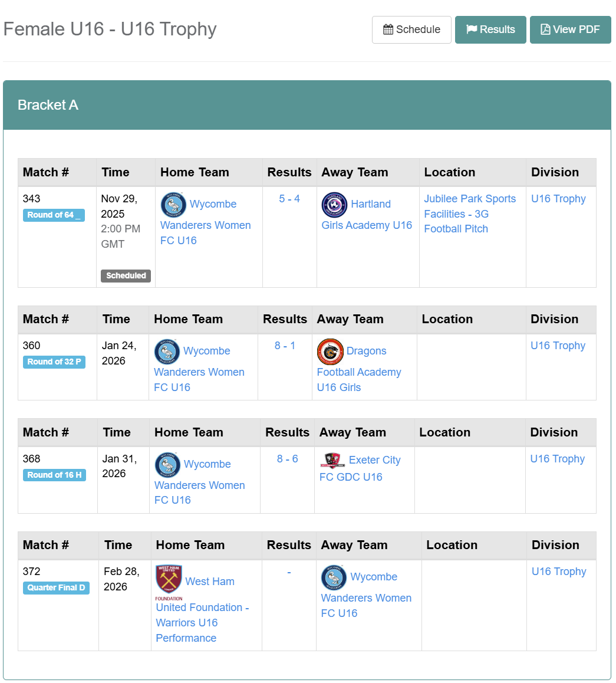Open the 8 - 6 match result
The height and width of the screenshot is (683, 616).
coord(288,459)
